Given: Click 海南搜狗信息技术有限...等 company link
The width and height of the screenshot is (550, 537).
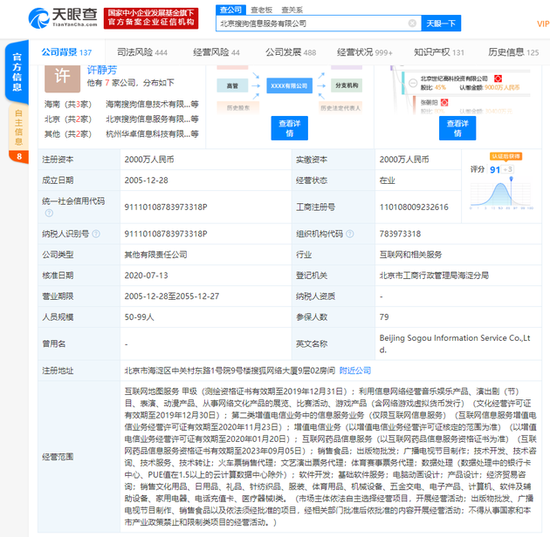Looking at the screenshot, I should (x=152, y=104).
